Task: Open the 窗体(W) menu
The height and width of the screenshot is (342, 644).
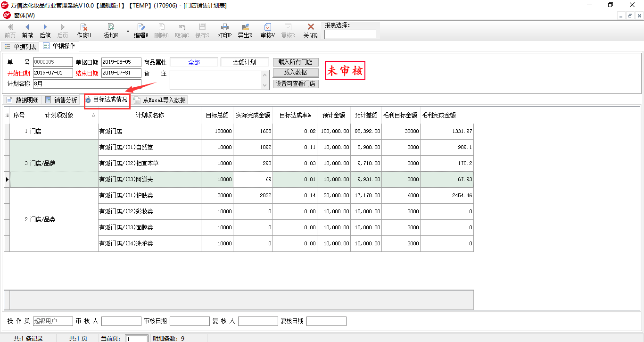Action: coord(25,16)
